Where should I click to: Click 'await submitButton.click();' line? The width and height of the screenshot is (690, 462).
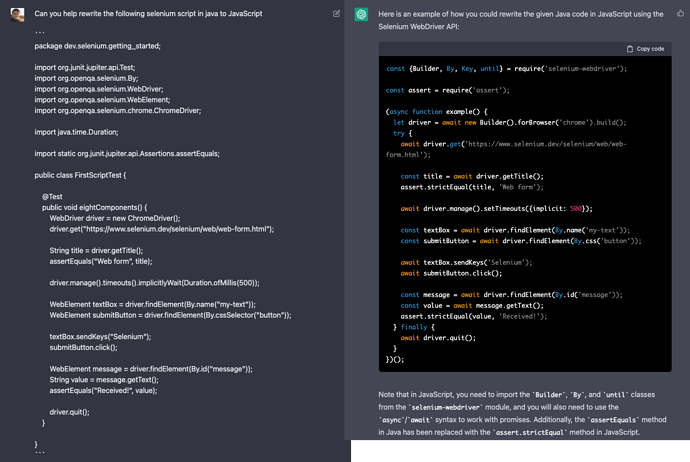[x=451, y=274]
